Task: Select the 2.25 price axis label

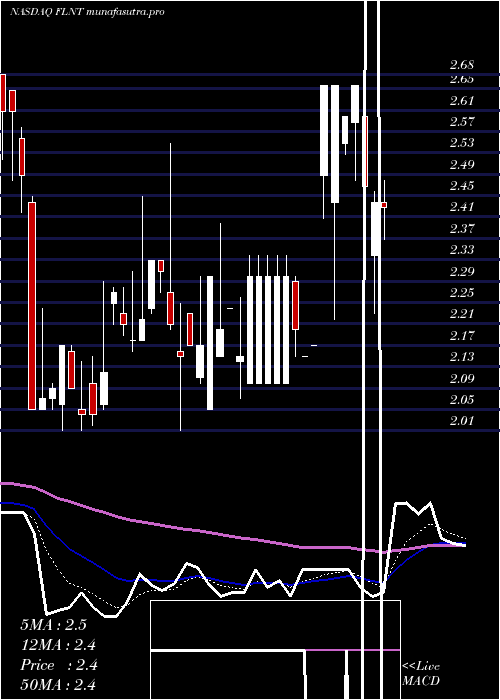Action: [462, 292]
